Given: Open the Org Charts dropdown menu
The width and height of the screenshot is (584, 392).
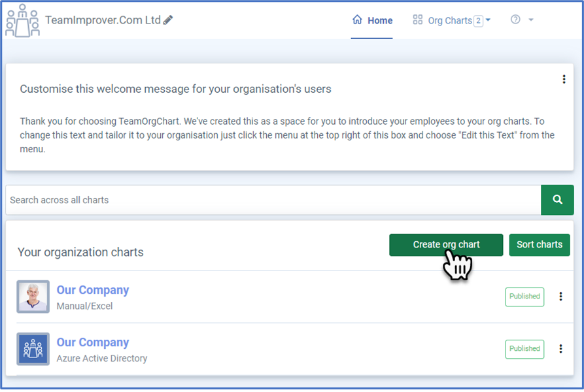Looking at the screenshot, I should [x=452, y=20].
